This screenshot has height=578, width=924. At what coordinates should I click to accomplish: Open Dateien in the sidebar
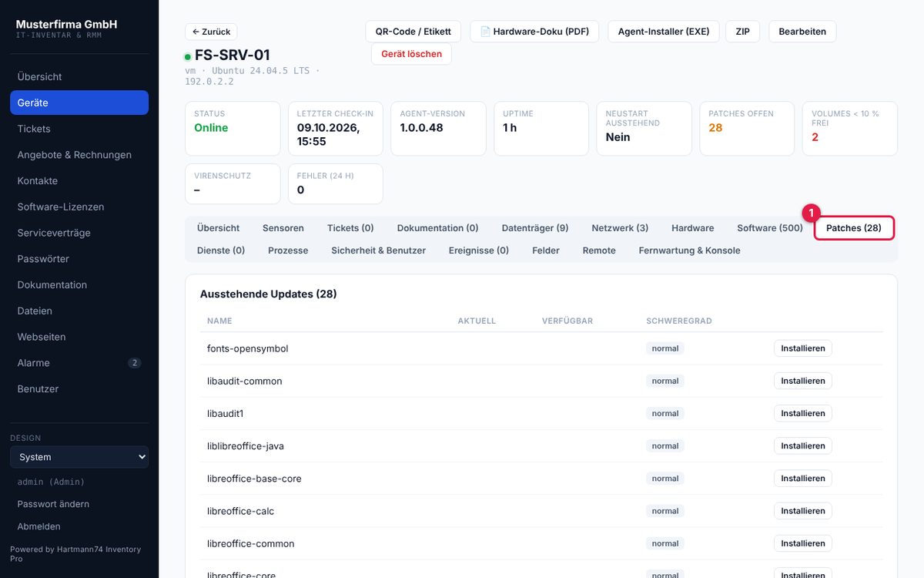tap(79, 311)
